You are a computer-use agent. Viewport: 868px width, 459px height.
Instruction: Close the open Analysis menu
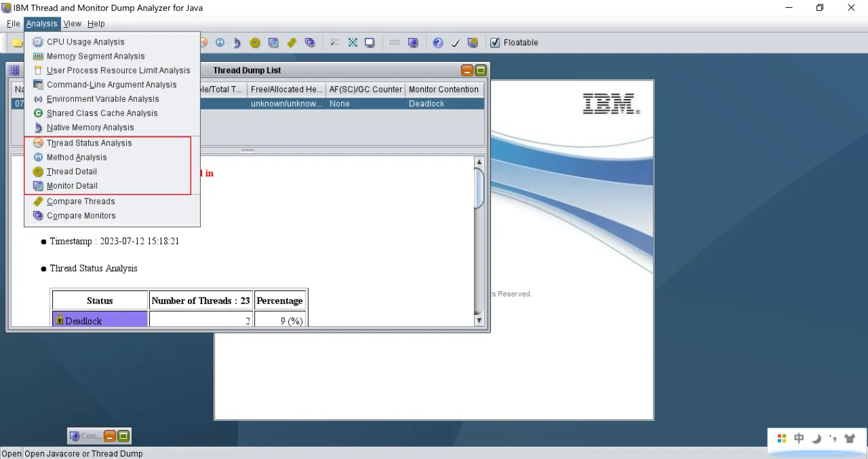[x=42, y=24]
